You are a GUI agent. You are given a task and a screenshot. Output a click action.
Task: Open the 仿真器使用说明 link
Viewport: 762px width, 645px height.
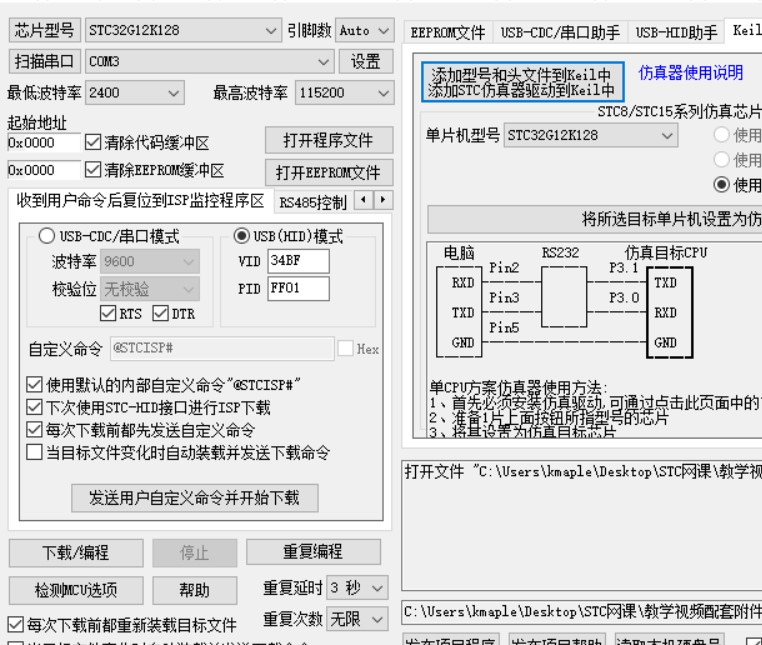[691, 73]
